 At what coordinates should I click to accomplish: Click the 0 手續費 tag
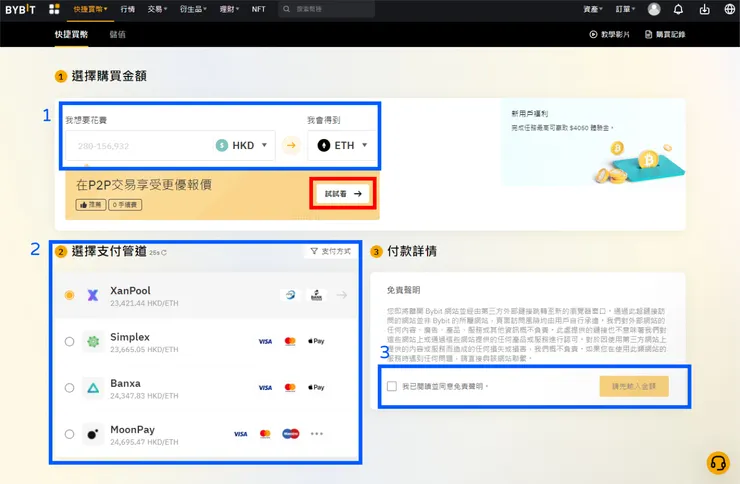[x=125, y=205]
